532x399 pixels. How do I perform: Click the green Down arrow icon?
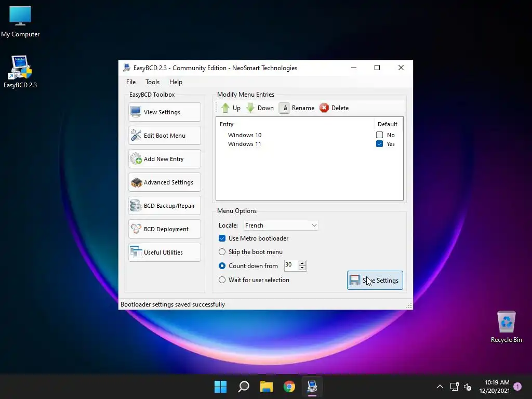(250, 108)
